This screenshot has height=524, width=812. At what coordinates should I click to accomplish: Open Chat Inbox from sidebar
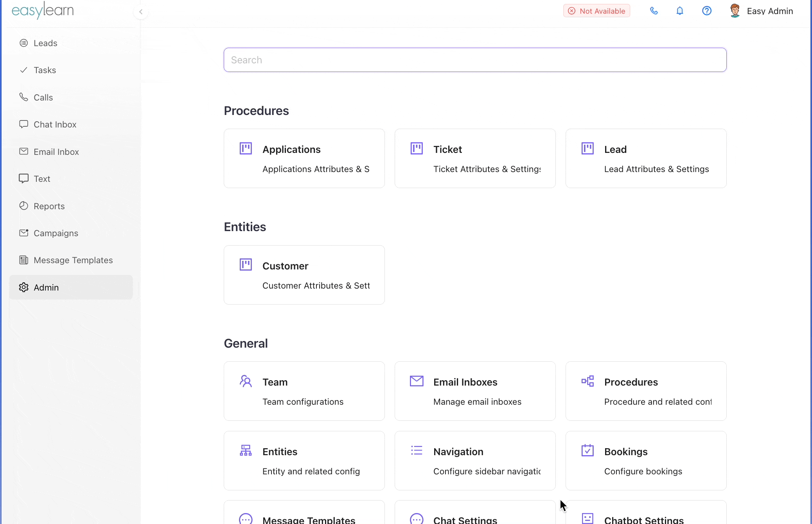click(x=55, y=124)
